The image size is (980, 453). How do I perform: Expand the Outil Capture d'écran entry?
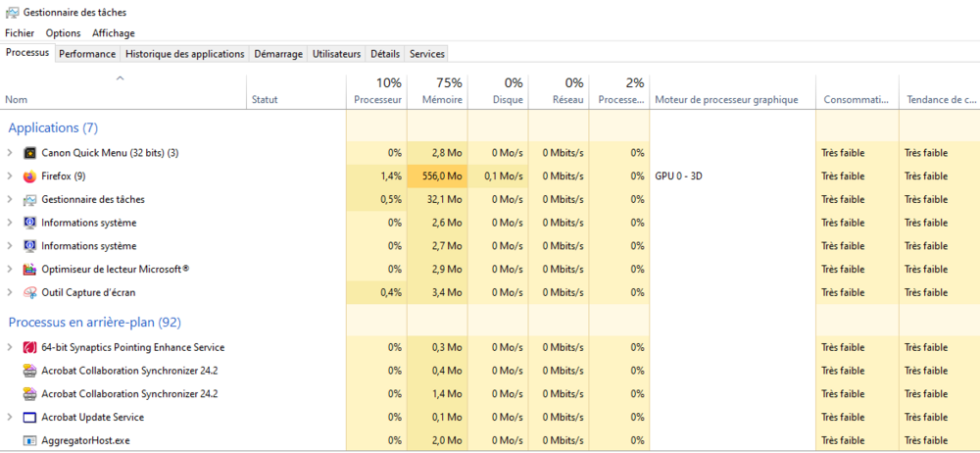click(10, 292)
